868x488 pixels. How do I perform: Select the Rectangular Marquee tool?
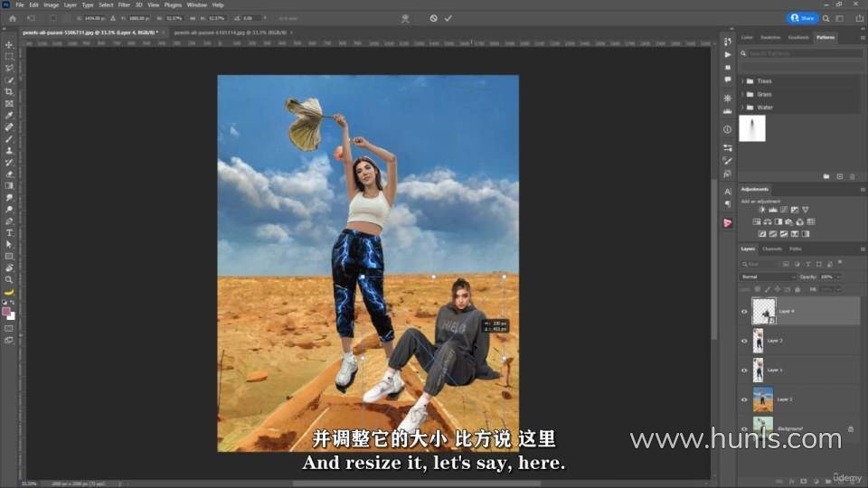point(9,56)
